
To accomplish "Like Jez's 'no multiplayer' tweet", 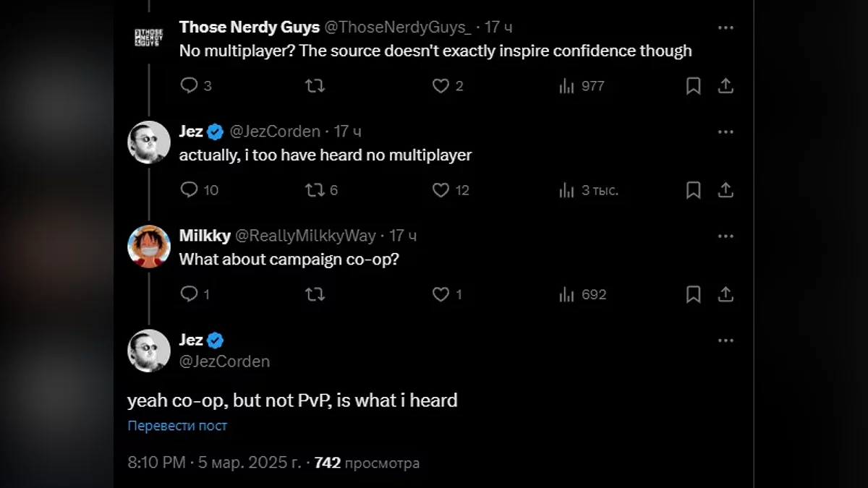I will 441,190.
